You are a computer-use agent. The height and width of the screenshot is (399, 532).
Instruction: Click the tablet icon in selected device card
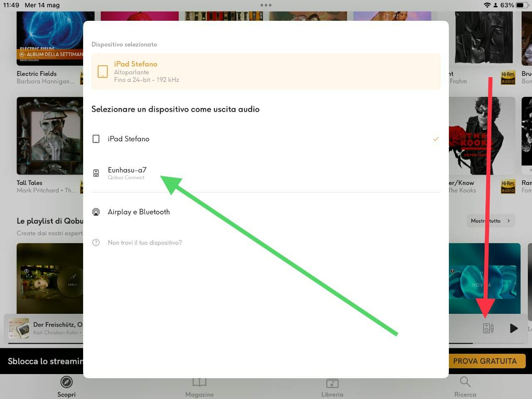click(103, 71)
